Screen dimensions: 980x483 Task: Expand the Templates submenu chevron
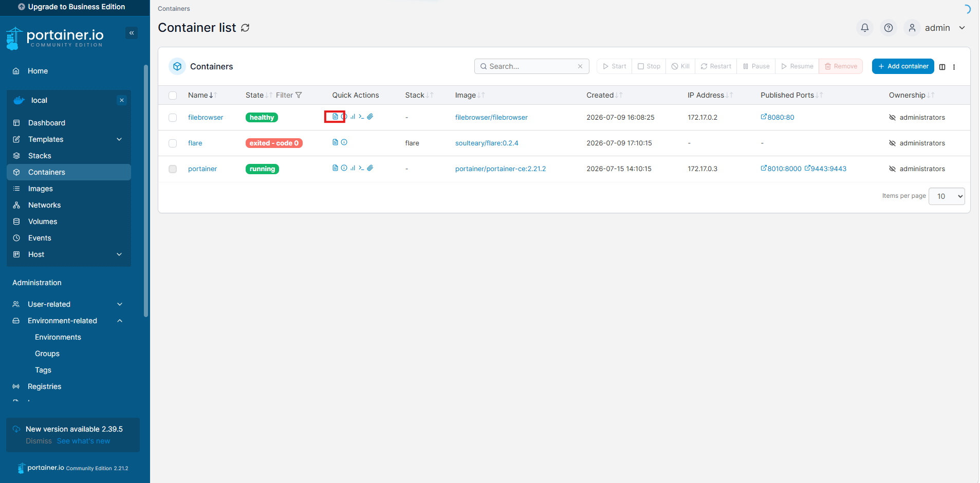[119, 139]
